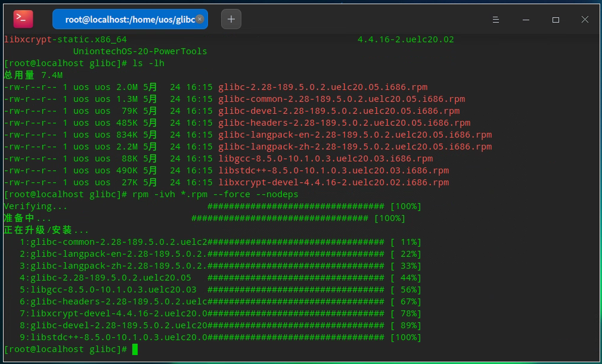Open the terminal hamburger menu
This screenshot has height=364, width=602.
tap(495, 20)
